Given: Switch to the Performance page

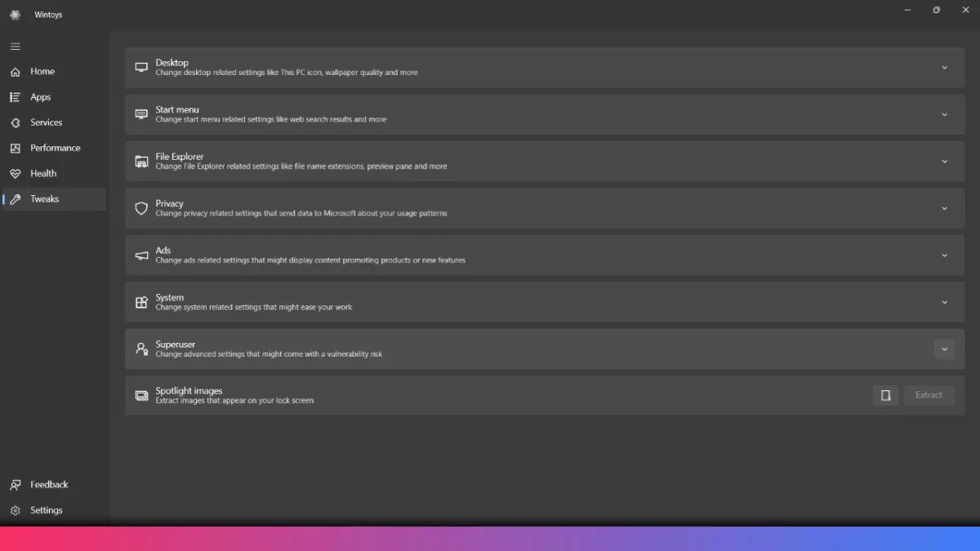Looking at the screenshot, I should coord(54,148).
